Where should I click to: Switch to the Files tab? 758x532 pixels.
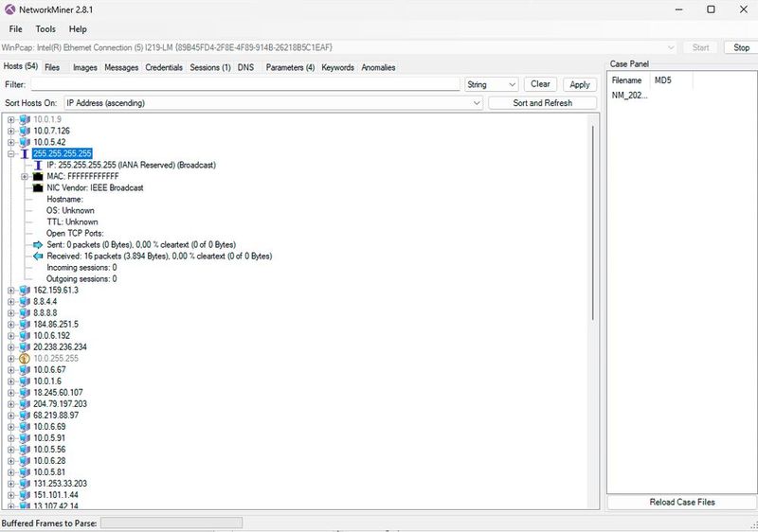[52, 67]
